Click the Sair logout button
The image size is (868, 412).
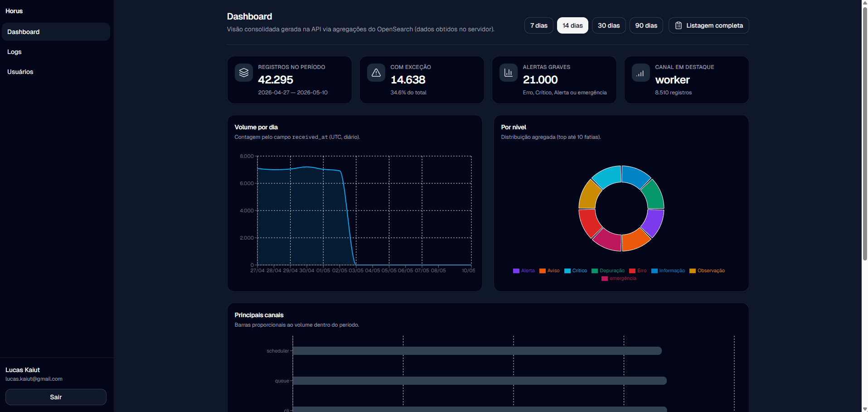pos(56,397)
